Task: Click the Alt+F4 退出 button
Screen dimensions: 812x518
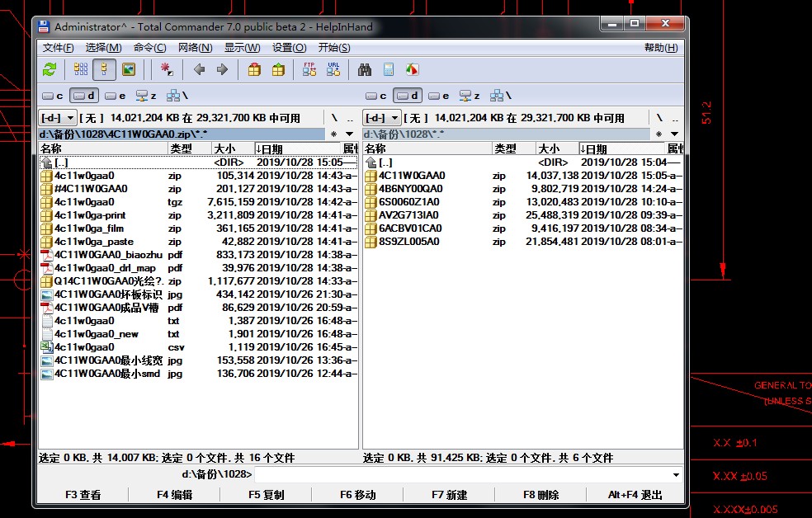Action: point(635,495)
